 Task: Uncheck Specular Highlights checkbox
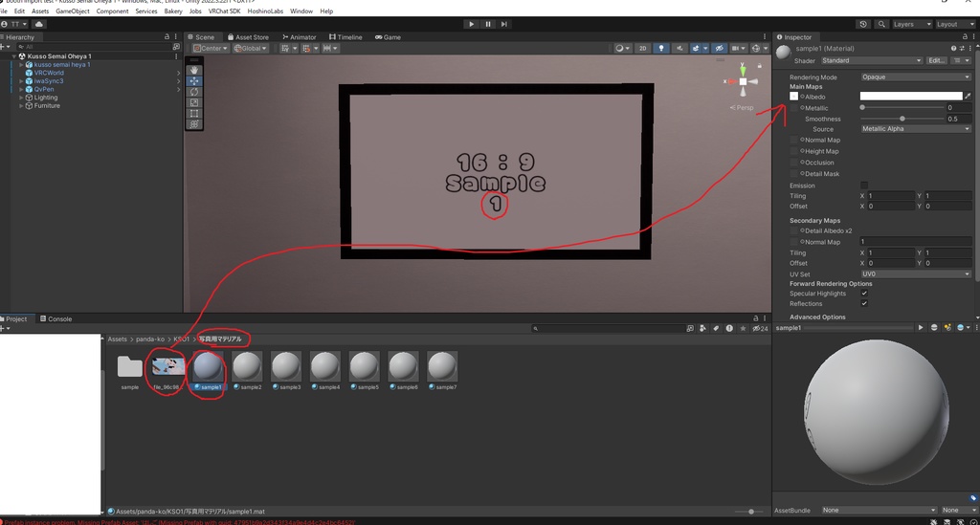(864, 294)
